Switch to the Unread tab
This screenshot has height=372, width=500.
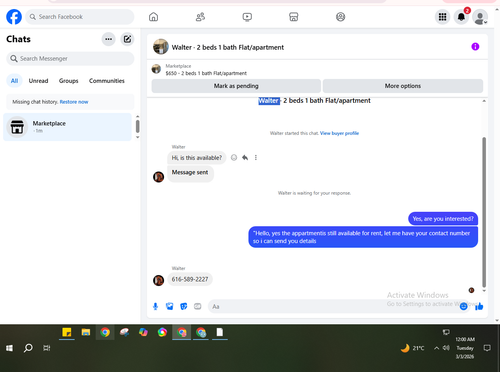click(x=38, y=81)
